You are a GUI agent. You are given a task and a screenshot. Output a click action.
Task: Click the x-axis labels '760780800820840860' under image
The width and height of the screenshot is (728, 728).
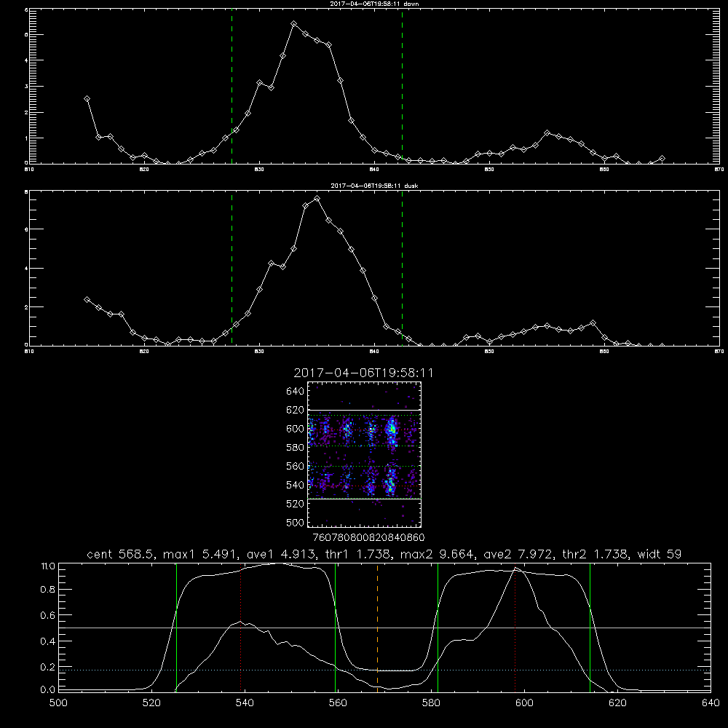click(368, 538)
